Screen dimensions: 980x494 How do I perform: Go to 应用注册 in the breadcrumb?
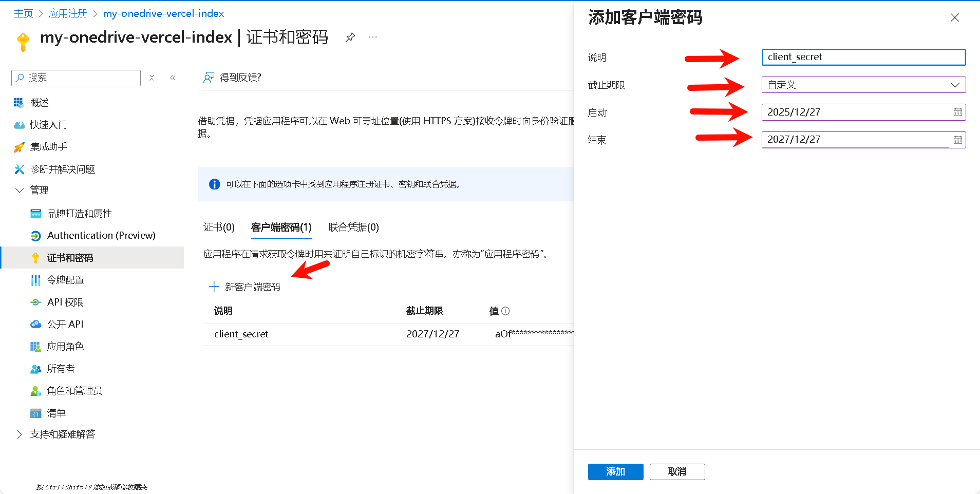(x=68, y=13)
